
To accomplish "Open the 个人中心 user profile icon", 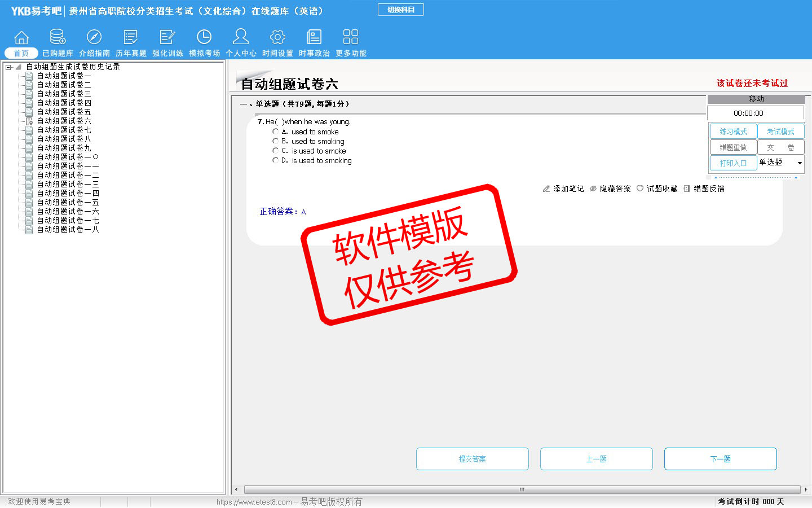I will [241, 37].
